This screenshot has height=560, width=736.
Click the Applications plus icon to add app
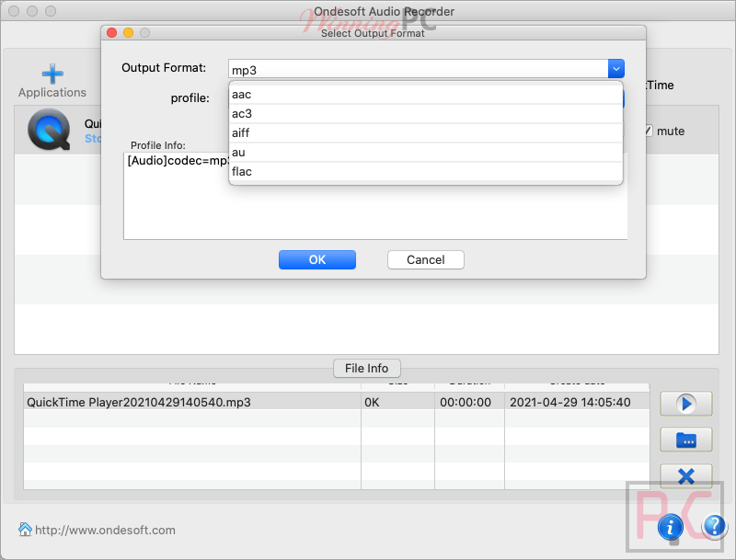pyautogui.click(x=52, y=74)
